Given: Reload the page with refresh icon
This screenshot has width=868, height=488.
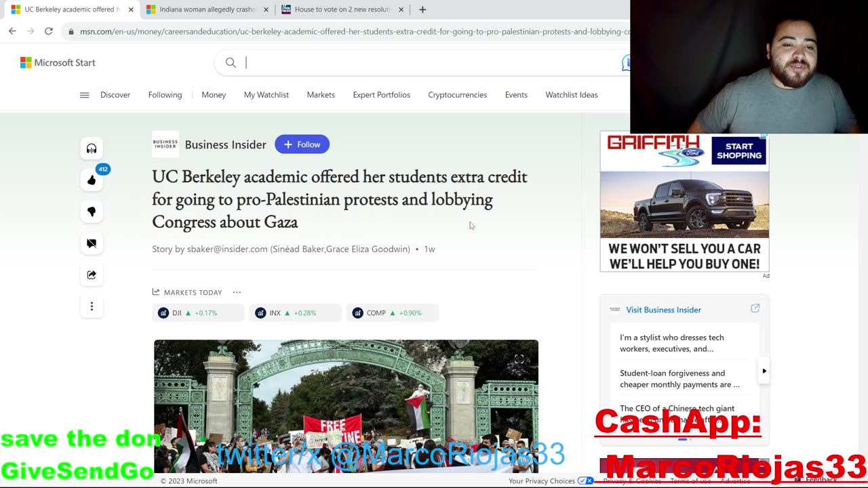Looking at the screenshot, I should pos(49,31).
